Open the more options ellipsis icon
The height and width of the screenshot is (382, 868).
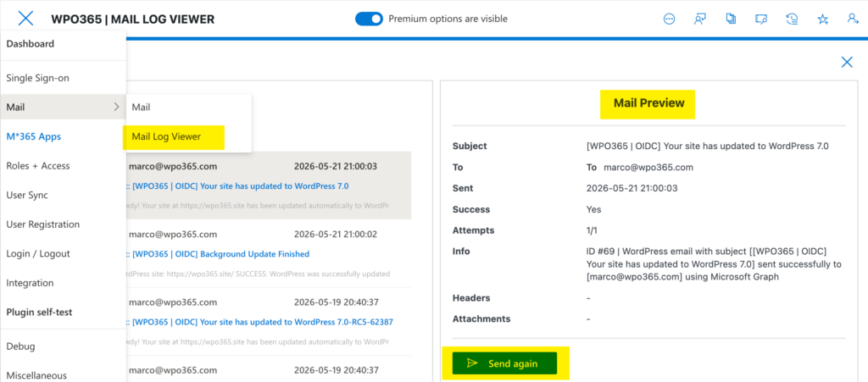pos(670,19)
